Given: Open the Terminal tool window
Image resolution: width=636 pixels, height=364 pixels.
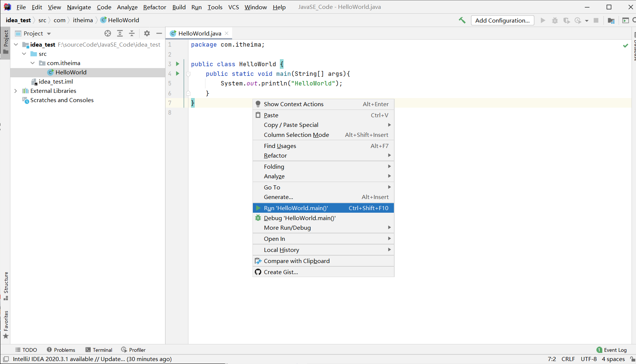Looking at the screenshot, I should tap(99, 350).
